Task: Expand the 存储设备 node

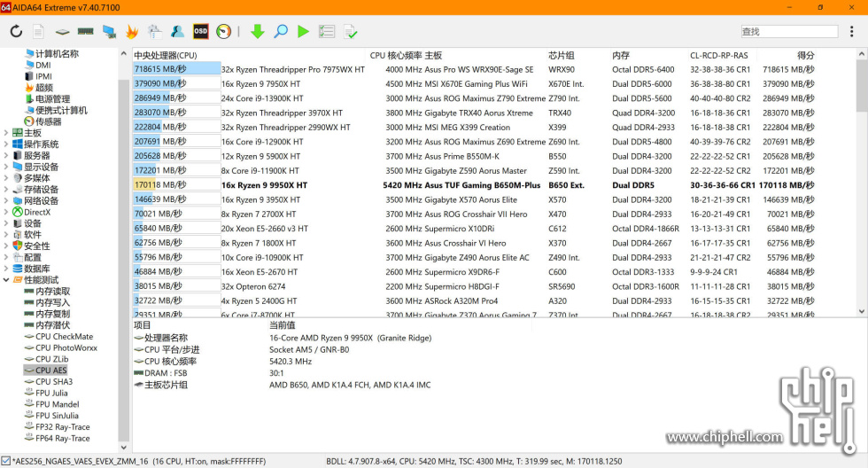Action: (6, 190)
